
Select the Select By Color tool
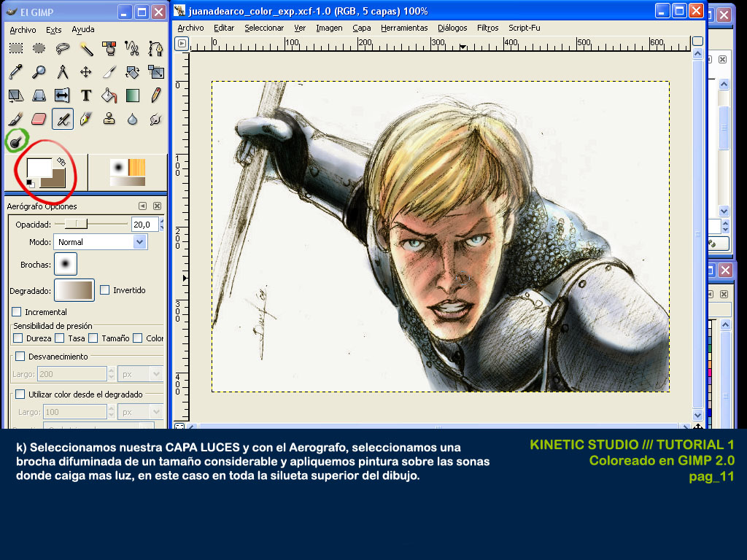coord(109,48)
